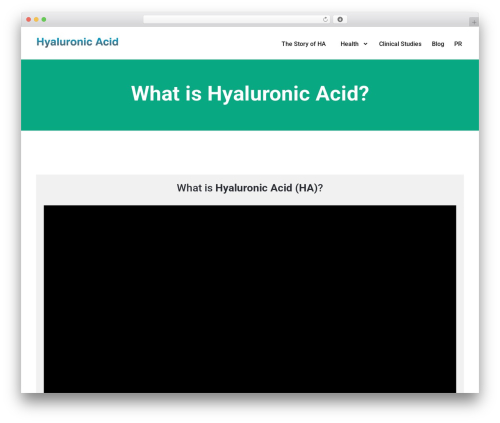Viewport: 500px width, 423px height.
Task: Go to Clinical Studies page
Action: (x=400, y=44)
